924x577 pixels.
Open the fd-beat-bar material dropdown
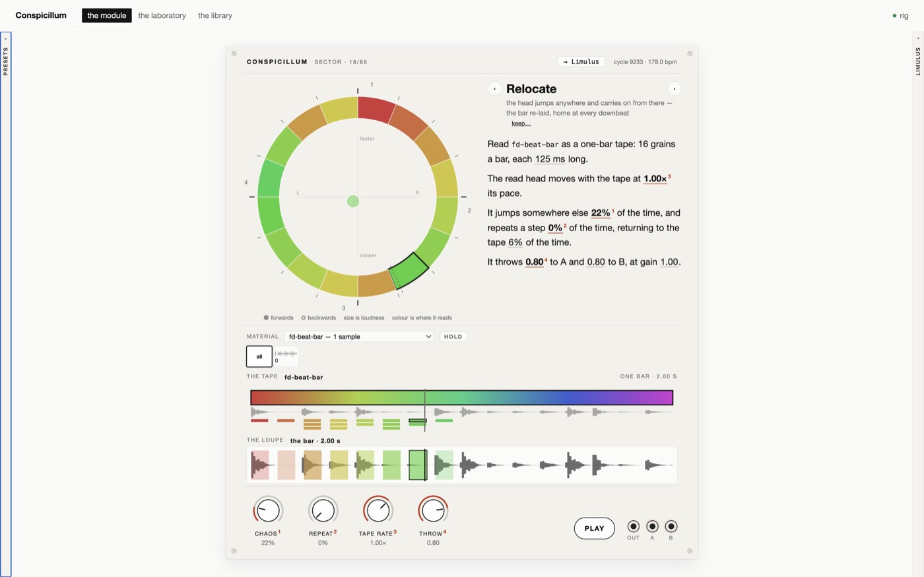(x=359, y=337)
